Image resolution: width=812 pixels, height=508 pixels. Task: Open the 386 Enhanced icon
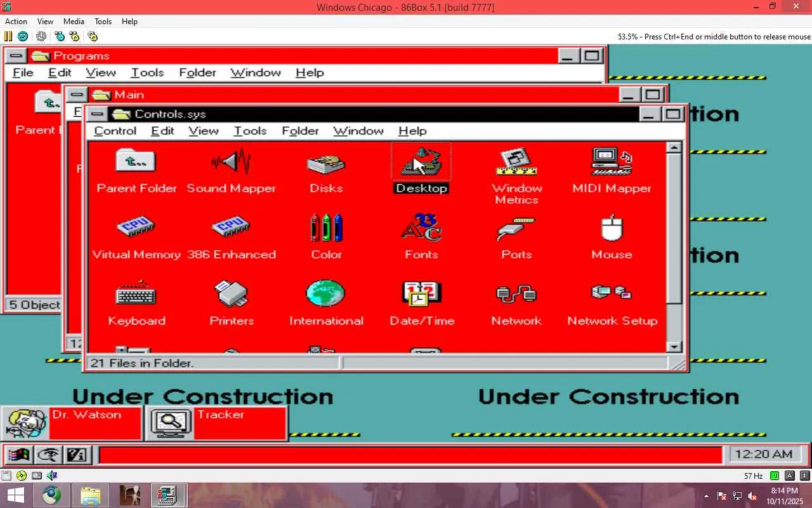[231, 228]
